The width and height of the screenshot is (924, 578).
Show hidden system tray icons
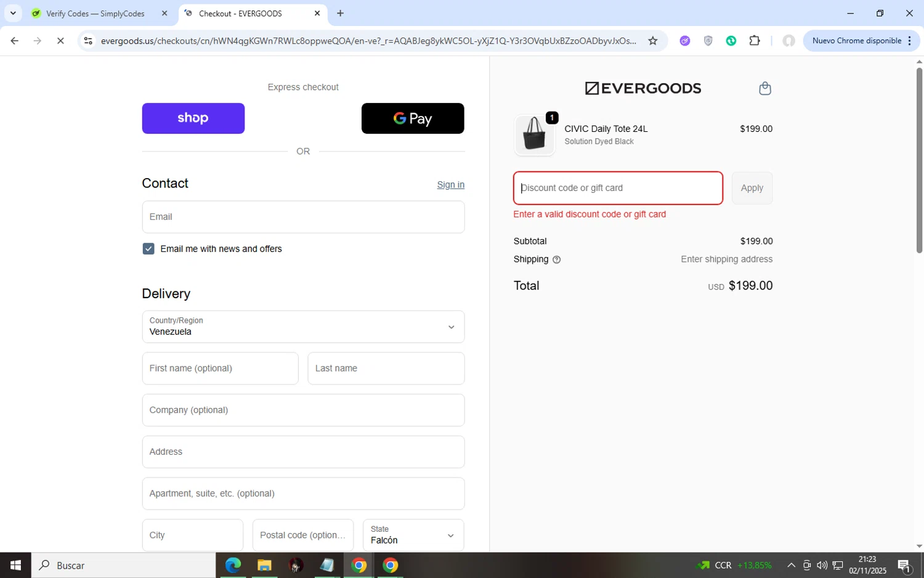pyautogui.click(x=792, y=565)
